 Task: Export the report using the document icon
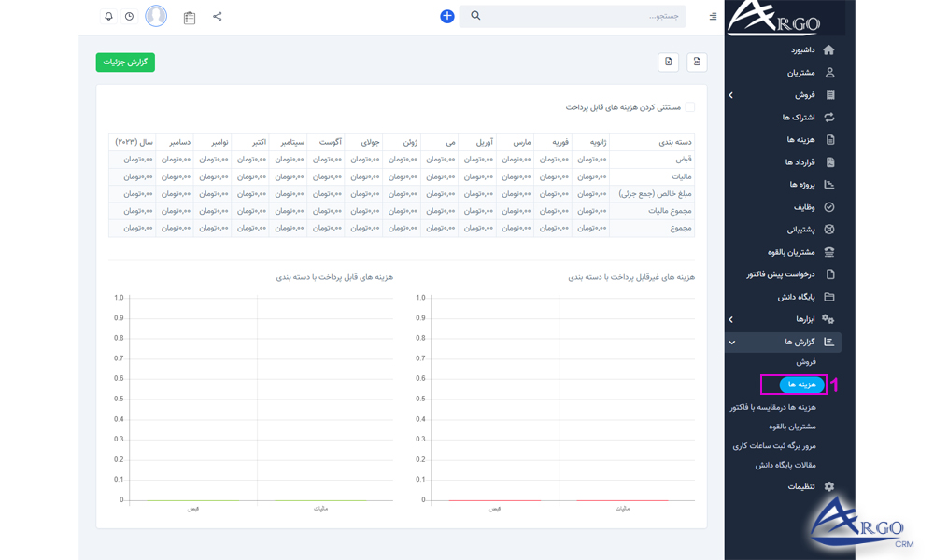(x=667, y=60)
